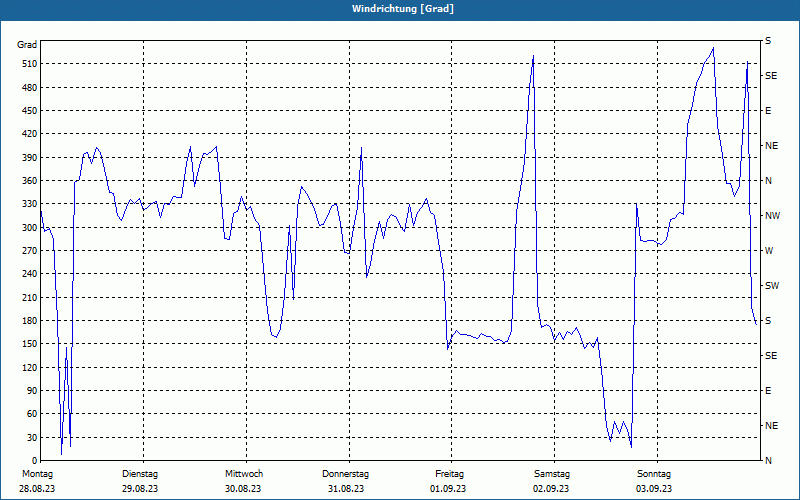
Task: Select the 240 y-axis value
Action: point(30,274)
